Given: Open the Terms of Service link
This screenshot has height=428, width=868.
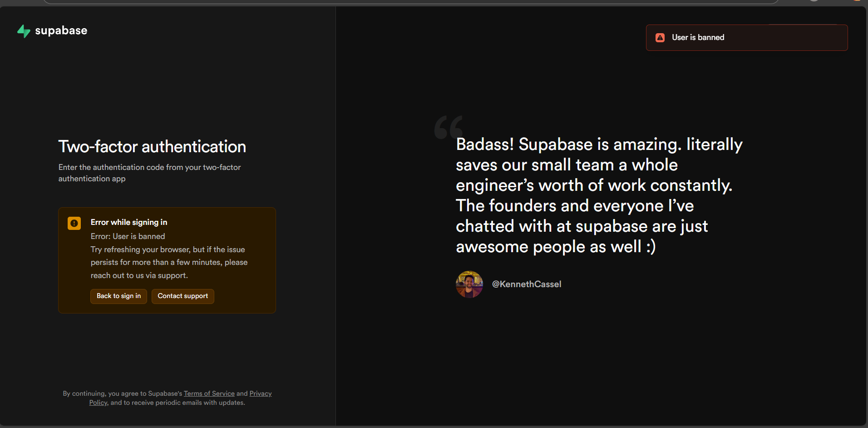Looking at the screenshot, I should click(x=209, y=393).
